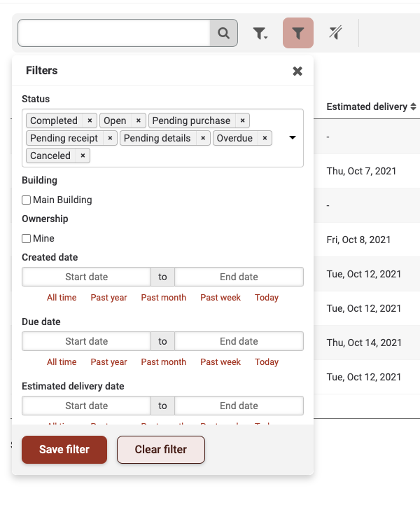
Task: Click the Due date Start date field
Action: coord(87,341)
